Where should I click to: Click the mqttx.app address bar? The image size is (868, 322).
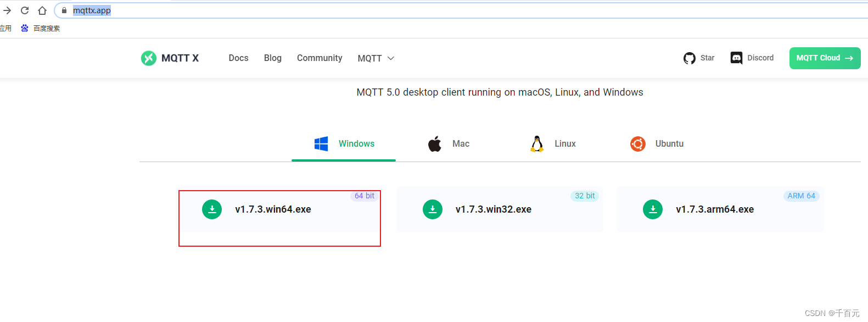pyautogui.click(x=461, y=10)
